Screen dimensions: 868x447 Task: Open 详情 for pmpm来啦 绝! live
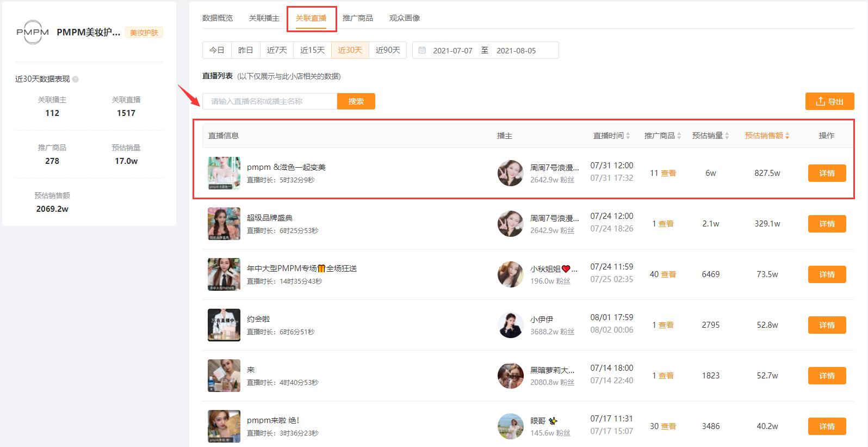click(827, 426)
